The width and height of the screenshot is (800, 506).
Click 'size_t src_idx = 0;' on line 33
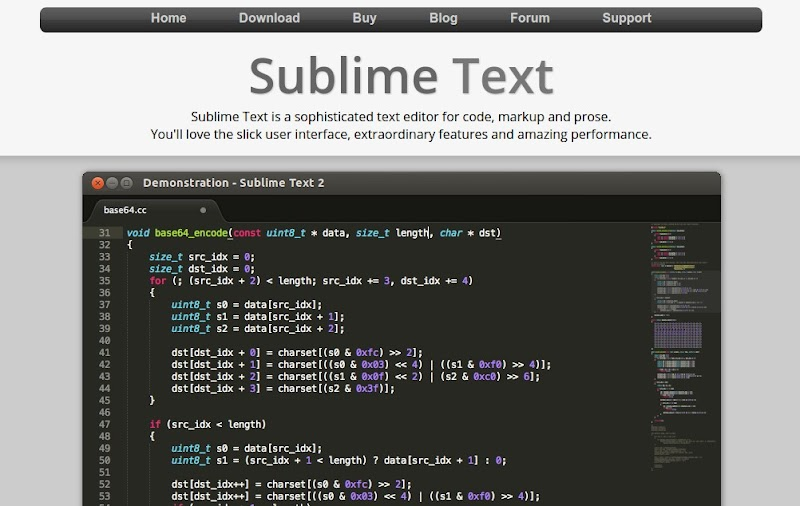pos(202,257)
